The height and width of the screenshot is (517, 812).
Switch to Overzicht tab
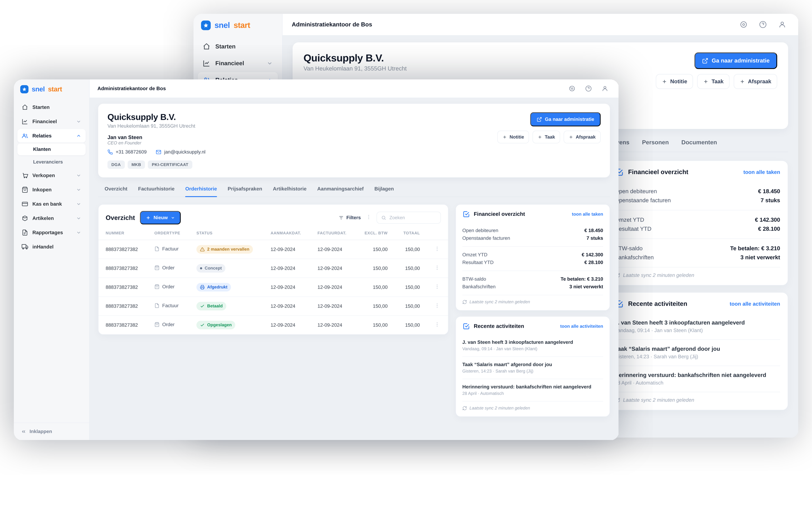(x=116, y=189)
